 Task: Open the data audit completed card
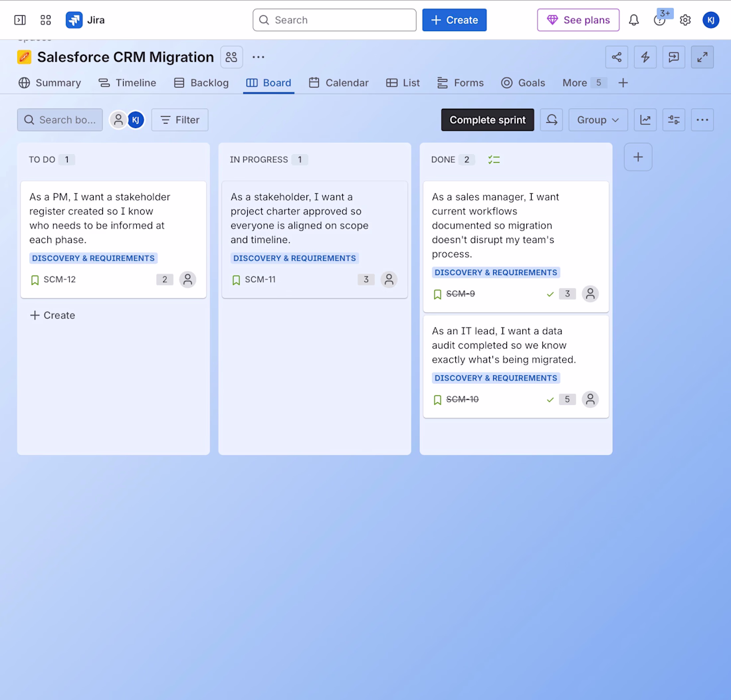click(516, 367)
